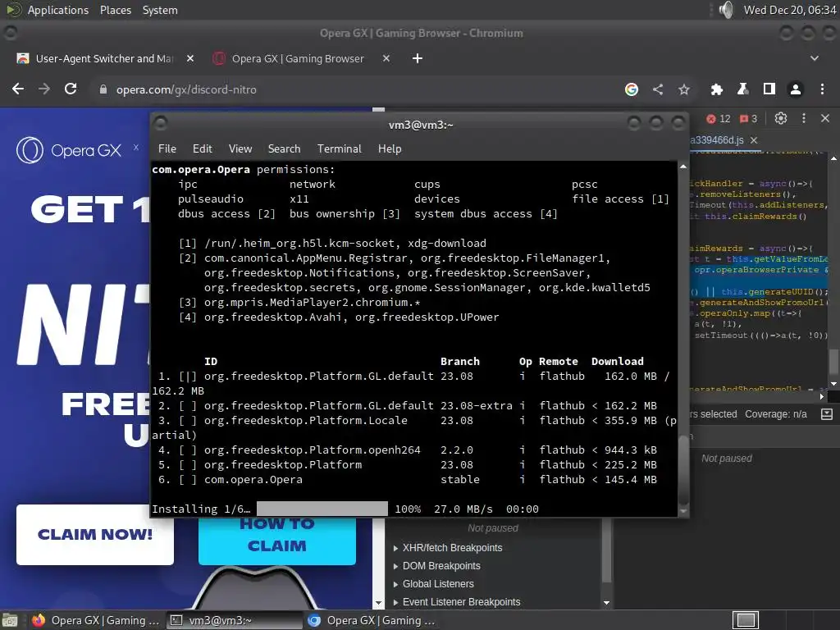Screen dimensions: 840x630
Task: Open DevTools more options menu
Action: (804, 118)
